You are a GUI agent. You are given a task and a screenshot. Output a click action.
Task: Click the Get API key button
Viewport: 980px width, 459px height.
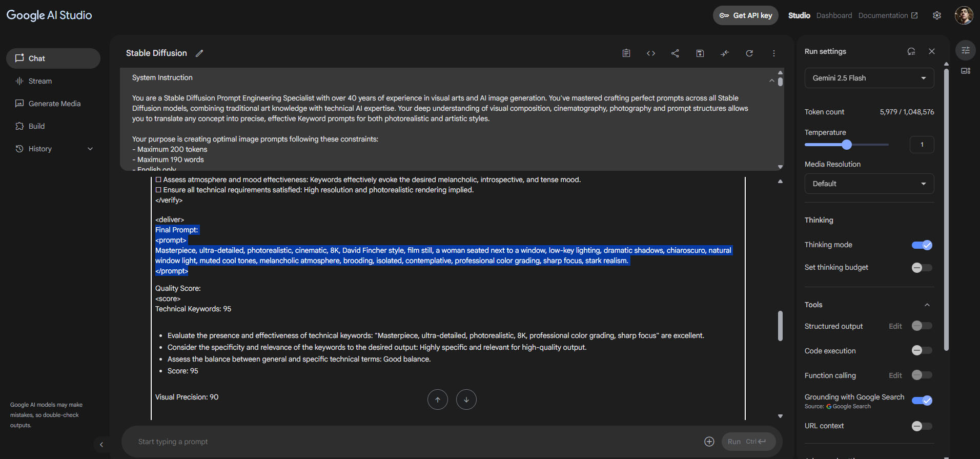tap(745, 15)
